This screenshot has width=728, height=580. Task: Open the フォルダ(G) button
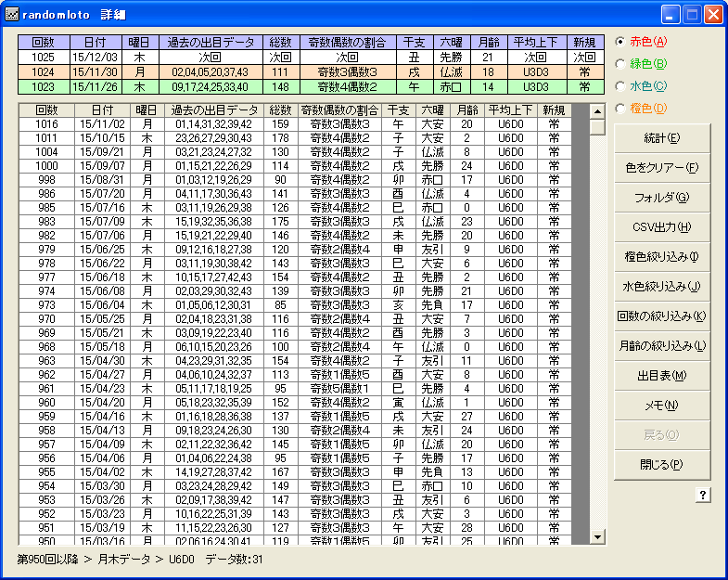click(662, 198)
